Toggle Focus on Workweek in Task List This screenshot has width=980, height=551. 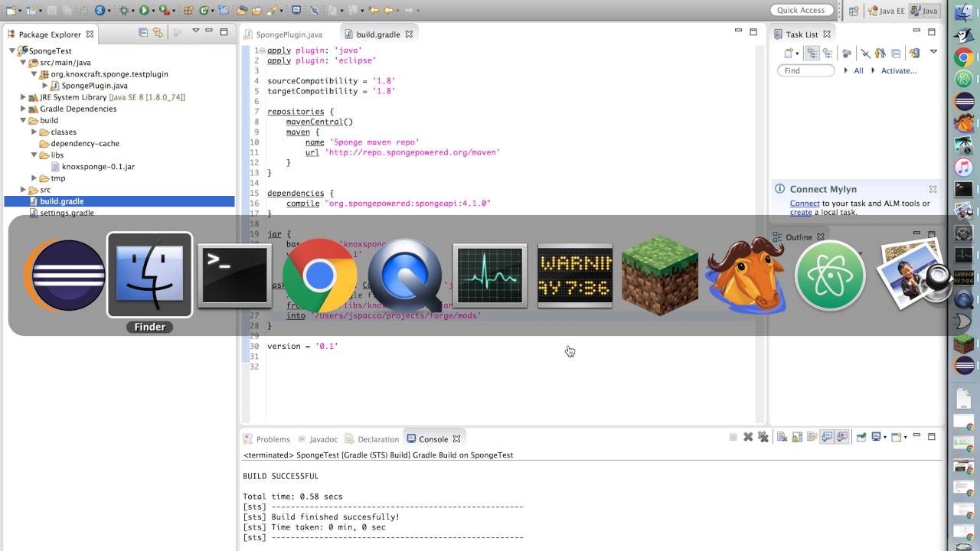point(847,53)
